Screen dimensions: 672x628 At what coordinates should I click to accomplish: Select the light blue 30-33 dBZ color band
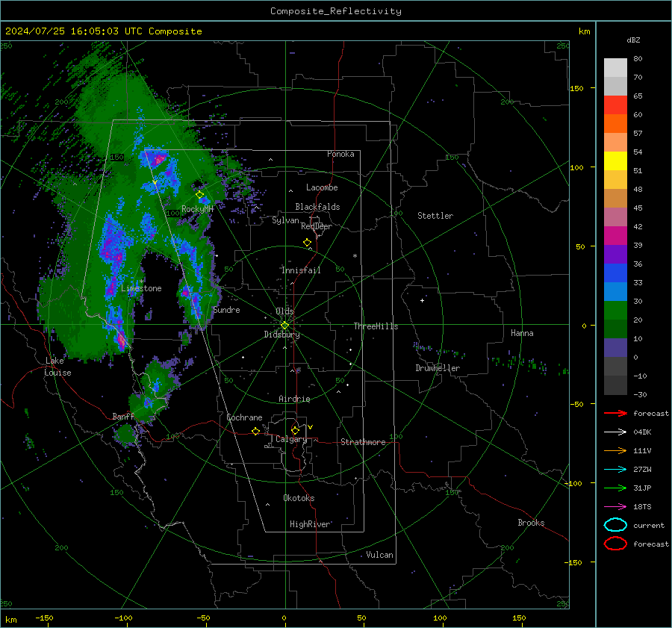pyautogui.click(x=615, y=291)
